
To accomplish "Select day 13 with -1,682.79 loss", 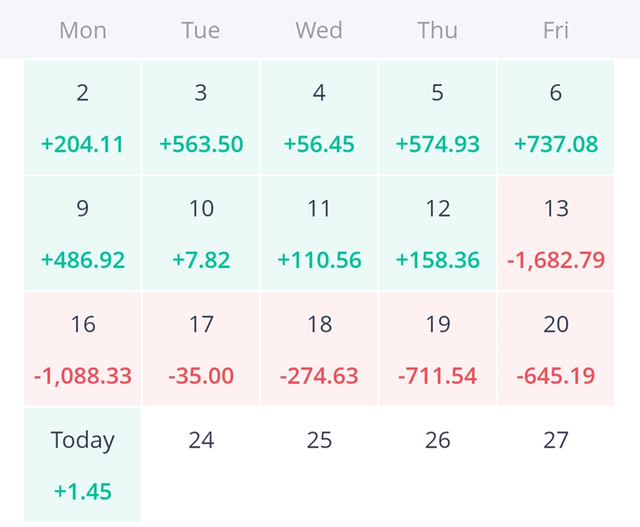I will [556, 234].
